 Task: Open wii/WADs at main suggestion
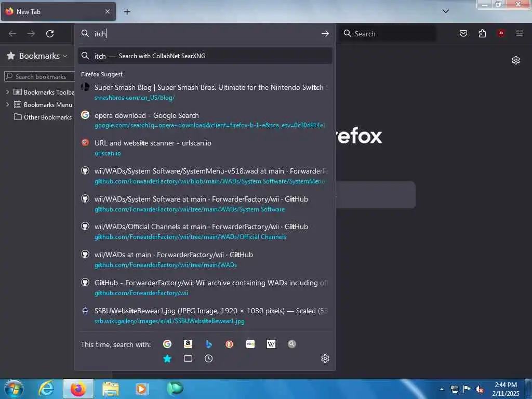205,260
